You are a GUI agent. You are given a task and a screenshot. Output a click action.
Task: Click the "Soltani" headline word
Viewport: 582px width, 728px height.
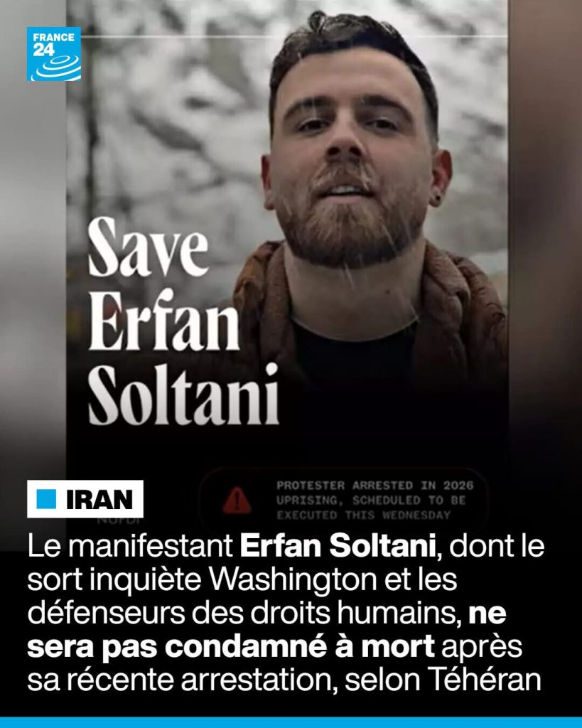pos(184,395)
